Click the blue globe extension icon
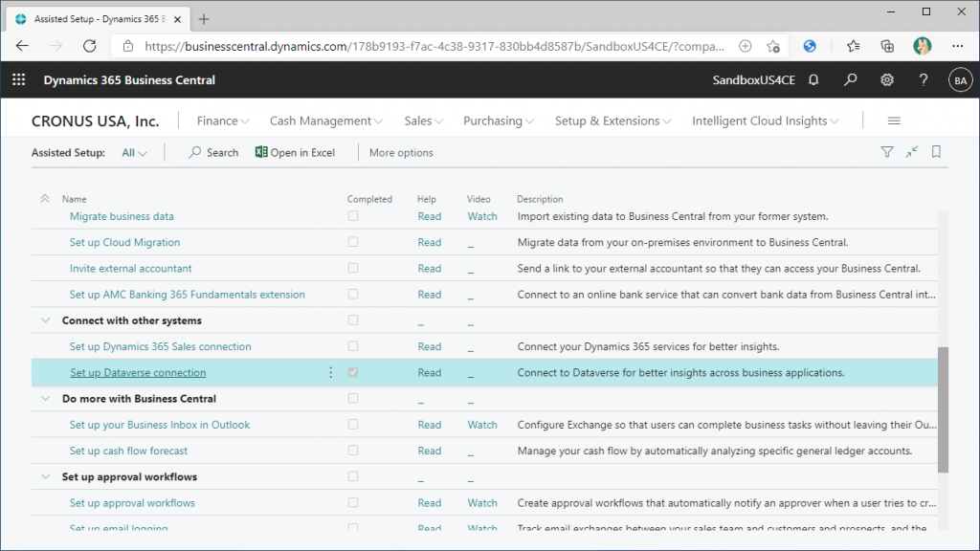This screenshot has height=551, width=980. tap(810, 46)
